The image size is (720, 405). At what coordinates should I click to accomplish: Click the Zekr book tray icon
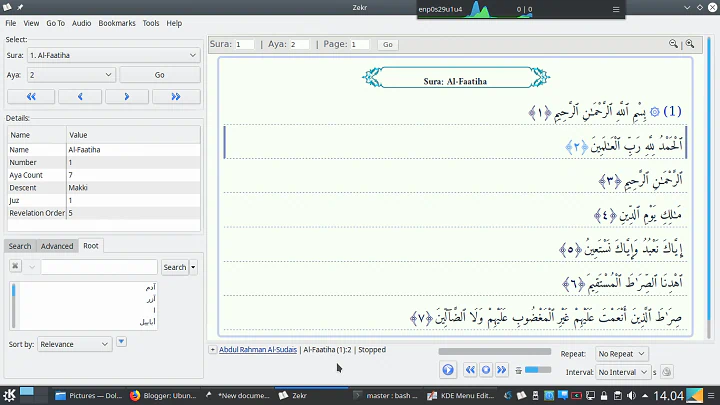click(x=521, y=395)
